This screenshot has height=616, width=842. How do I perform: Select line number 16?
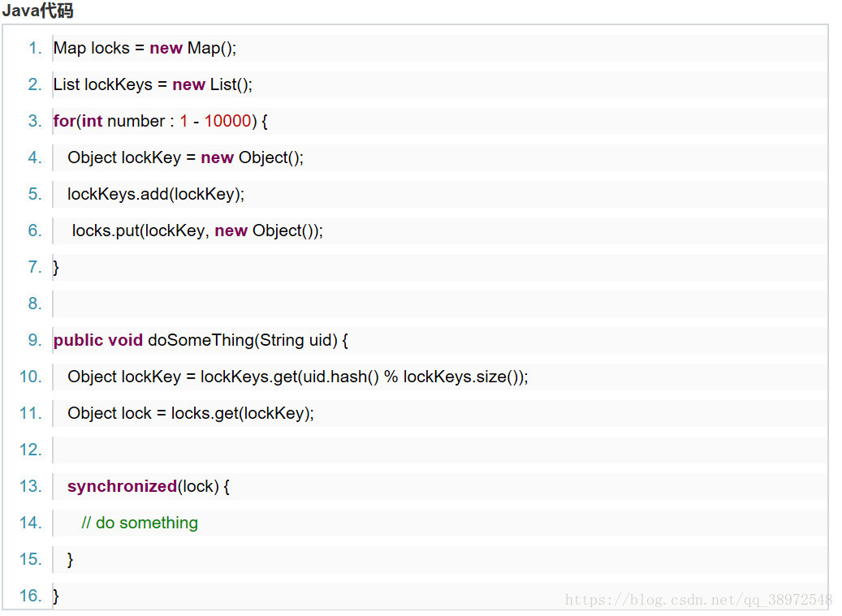point(31,596)
